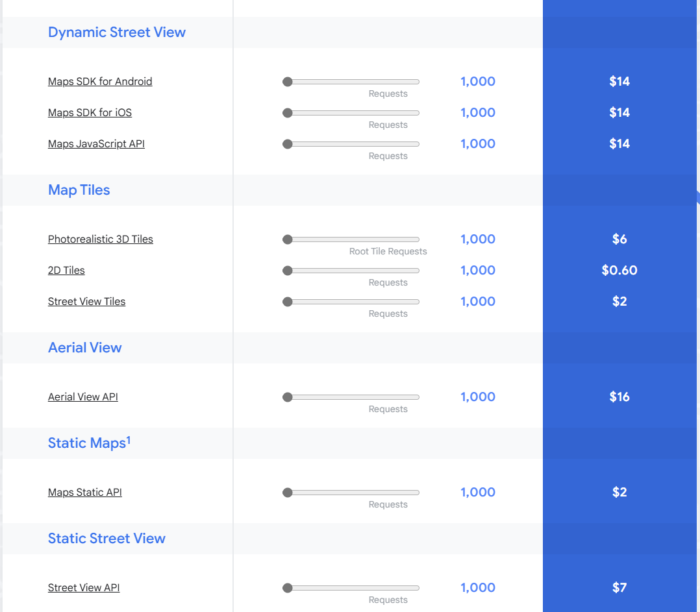The height and width of the screenshot is (612, 700).
Task: Open the Maps SDK for Android link
Action: [99, 81]
